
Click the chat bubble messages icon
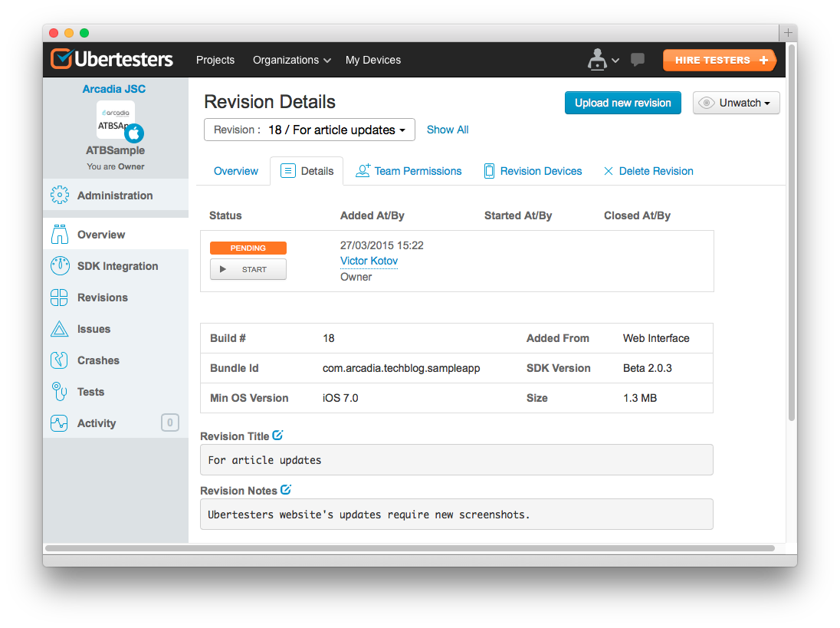point(637,60)
